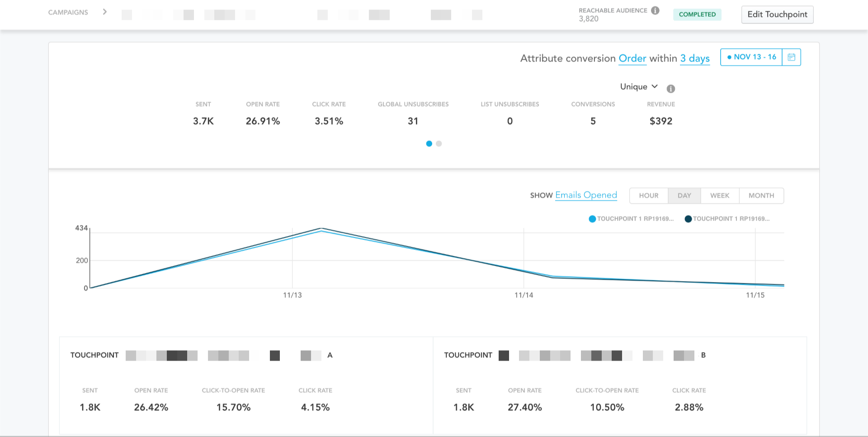Switch chart to Week view
Viewport: 868px width, 437px height.
[x=719, y=196]
